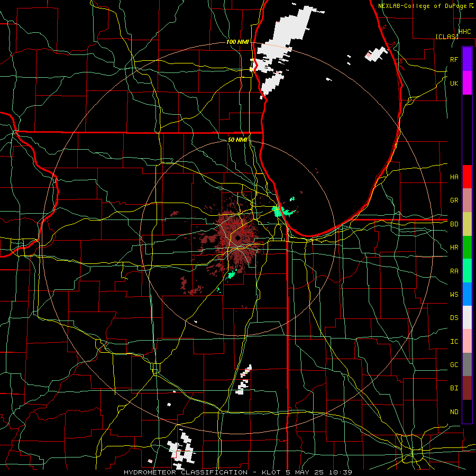
Task: Click the DS white legend swatch
Action: pyautogui.click(x=467, y=317)
